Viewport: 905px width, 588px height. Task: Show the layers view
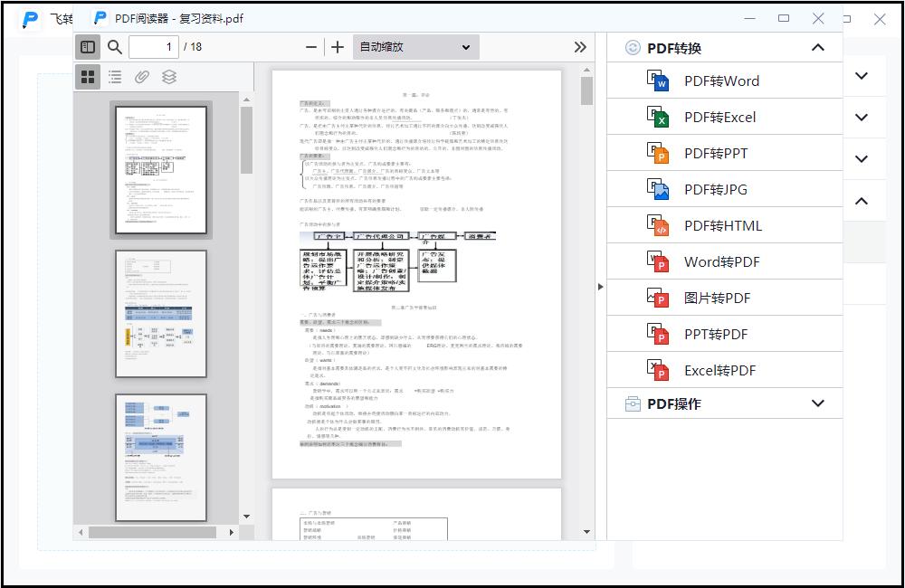point(169,78)
